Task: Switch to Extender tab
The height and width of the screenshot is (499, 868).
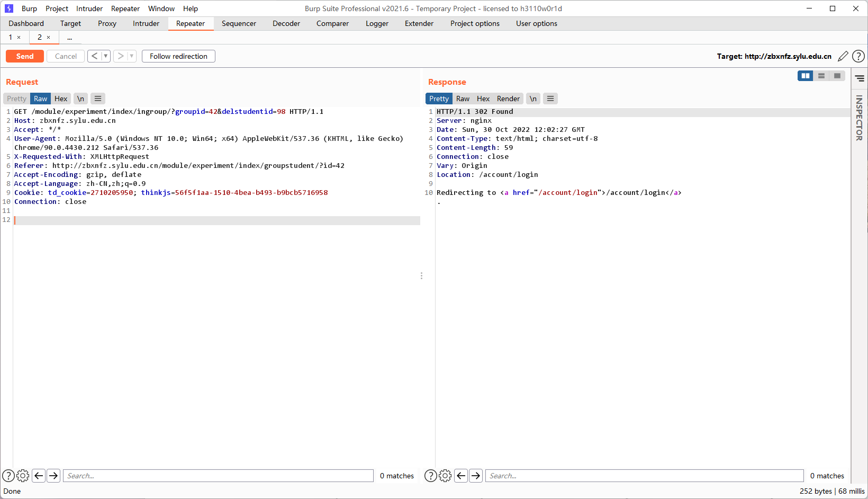Action: tap(419, 23)
